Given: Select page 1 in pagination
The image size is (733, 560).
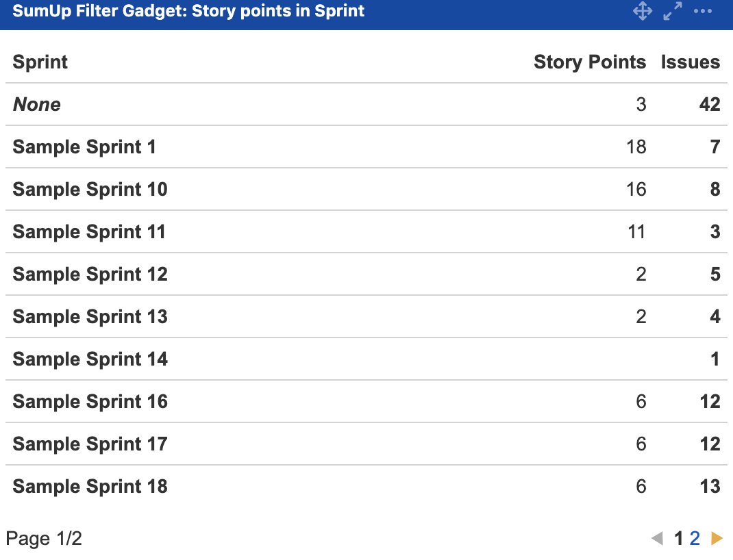Looking at the screenshot, I should [678, 539].
